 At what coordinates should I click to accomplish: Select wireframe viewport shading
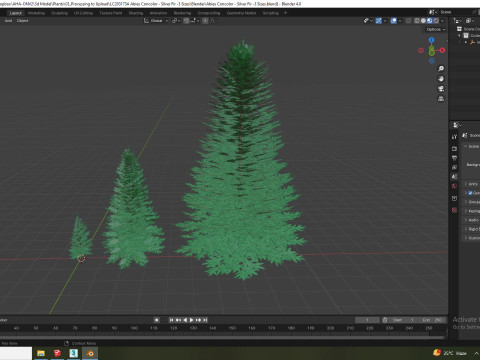click(x=417, y=21)
